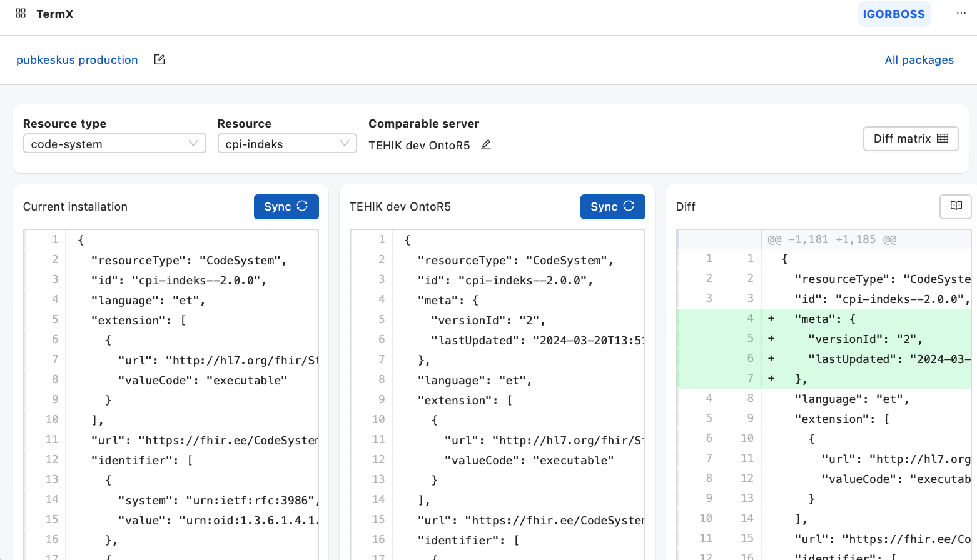Click the "language" line in Current installation editor
The height and width of the screenshot is (560, 977).
(x=148, y=301)
